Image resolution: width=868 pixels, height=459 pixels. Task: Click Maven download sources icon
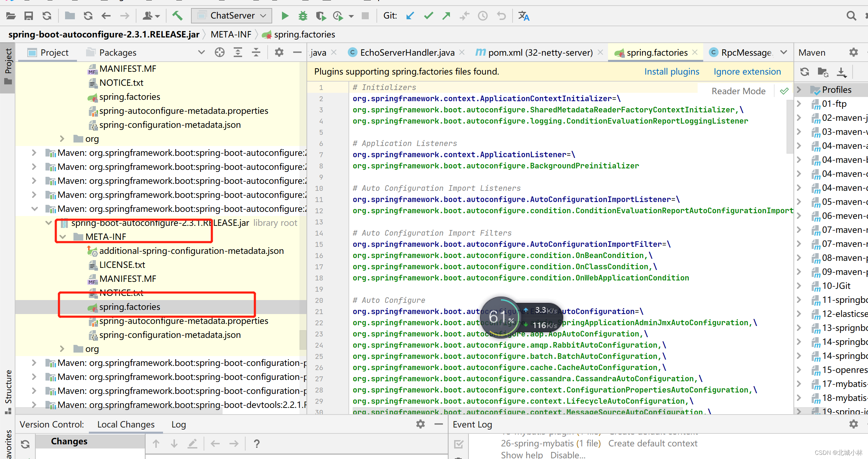(x=841, y=72)
